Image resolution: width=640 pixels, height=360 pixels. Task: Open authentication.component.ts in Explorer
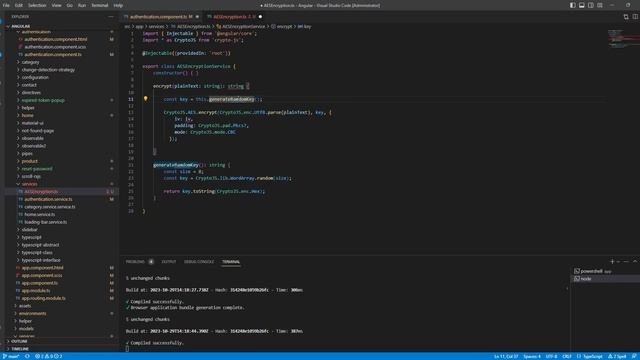[53, 54]
